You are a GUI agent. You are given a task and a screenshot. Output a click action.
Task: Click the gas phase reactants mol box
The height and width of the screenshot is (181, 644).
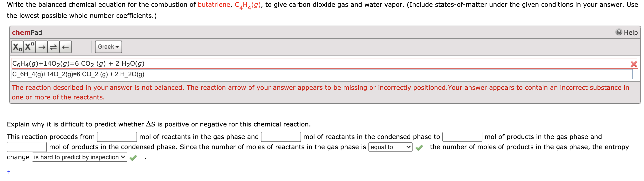point(116,137)
